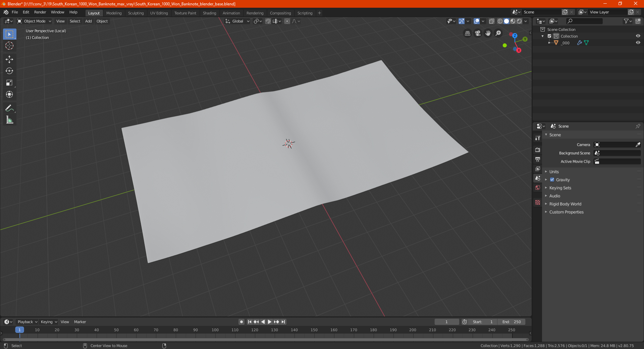Activate the 3D Cursor tool
Screen dimensions: 644x349
tap(9, 46)
